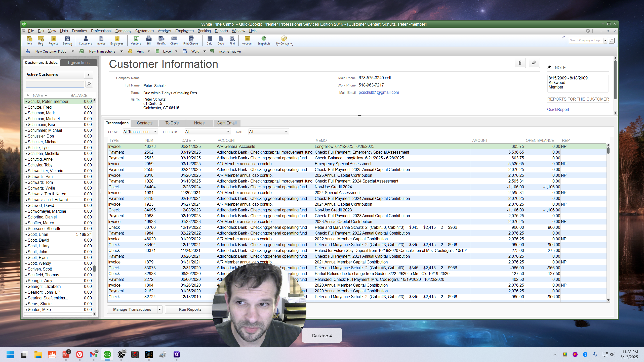
Task: Open File Explorer from the taskbar
Action: click(x=38, y=355)
